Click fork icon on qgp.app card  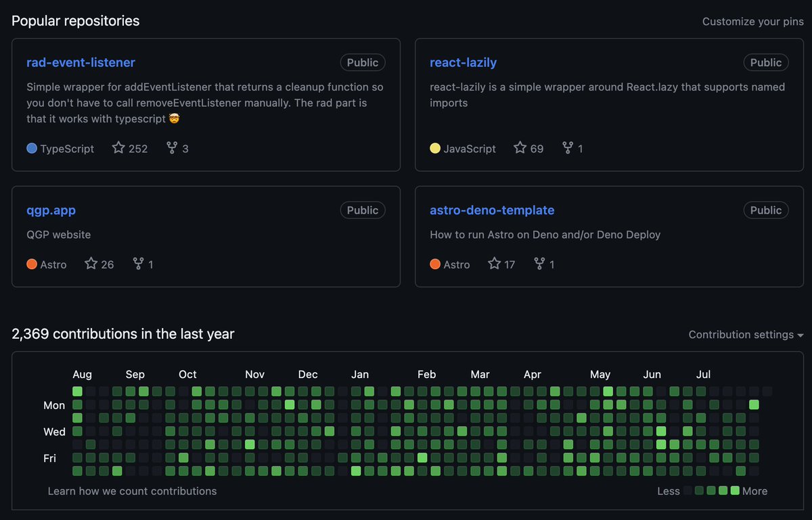tap(138, 263)
